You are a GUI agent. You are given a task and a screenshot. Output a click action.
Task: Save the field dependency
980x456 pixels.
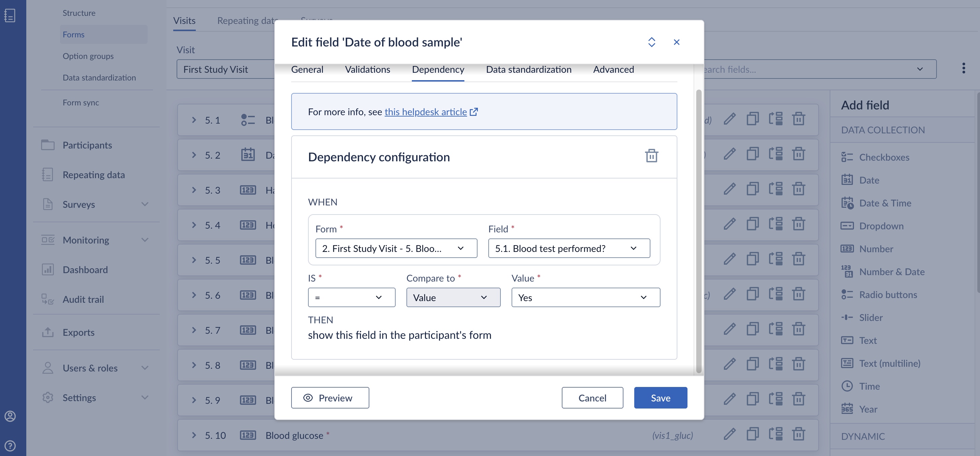660,398
